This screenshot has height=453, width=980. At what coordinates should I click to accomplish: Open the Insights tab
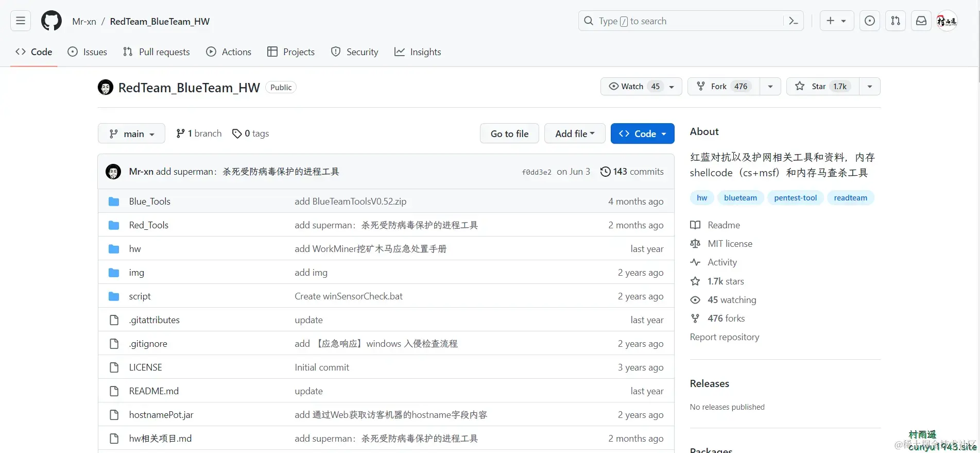point(418,52)
